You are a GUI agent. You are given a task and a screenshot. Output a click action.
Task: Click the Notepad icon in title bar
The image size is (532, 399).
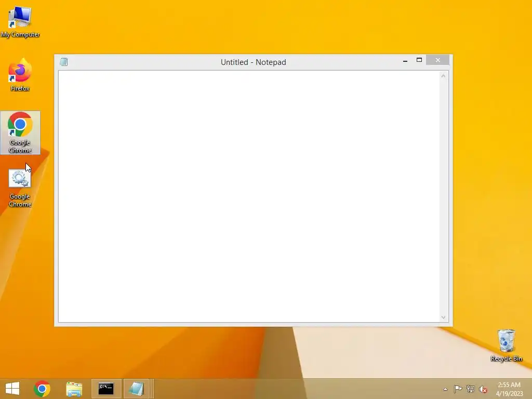coord(64,62)
